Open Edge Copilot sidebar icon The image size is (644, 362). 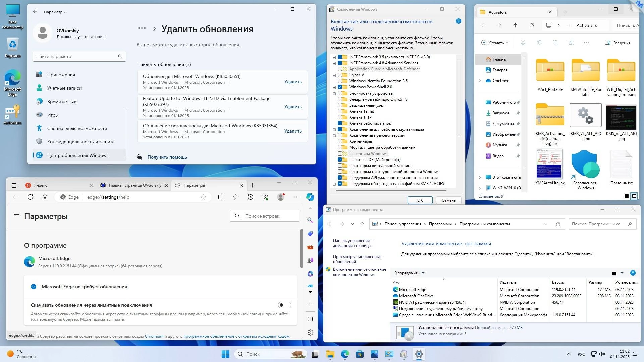310,197
